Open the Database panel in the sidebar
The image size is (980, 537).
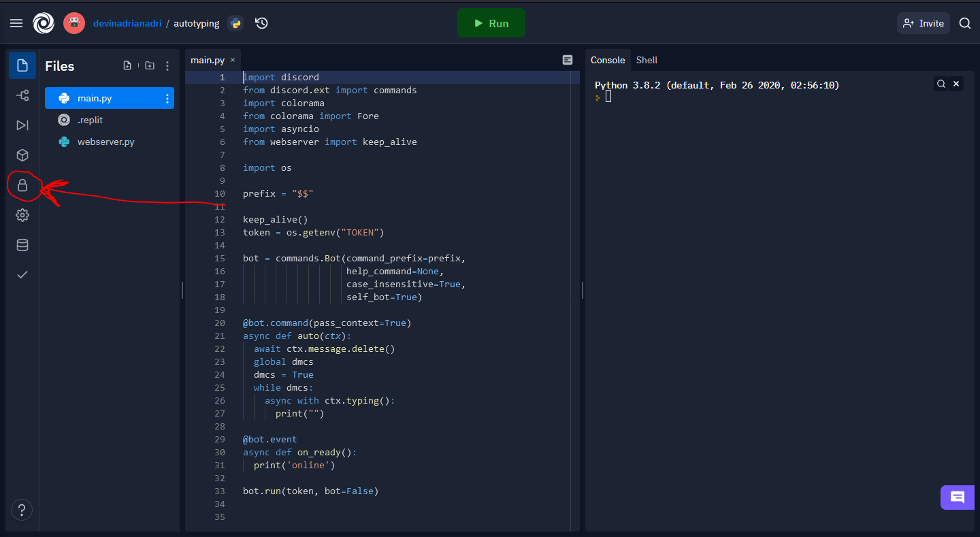(22, 245)
